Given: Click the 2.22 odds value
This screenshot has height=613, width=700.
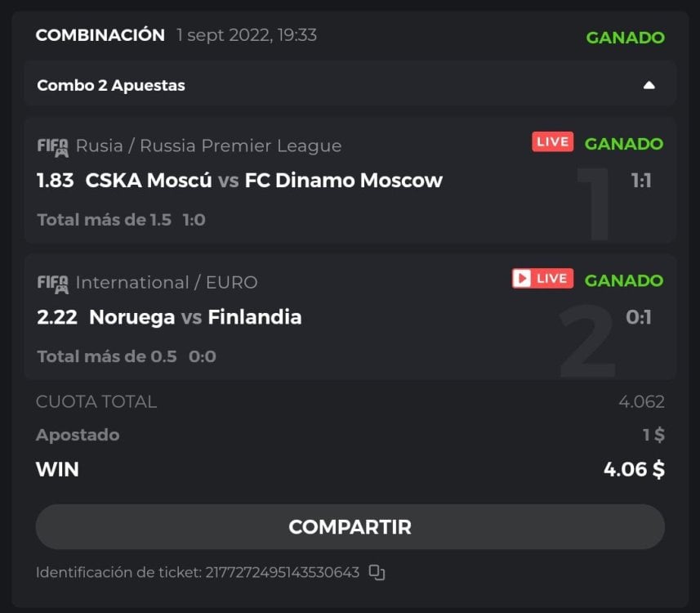Looking at the screenshot, I should point(57,316).
